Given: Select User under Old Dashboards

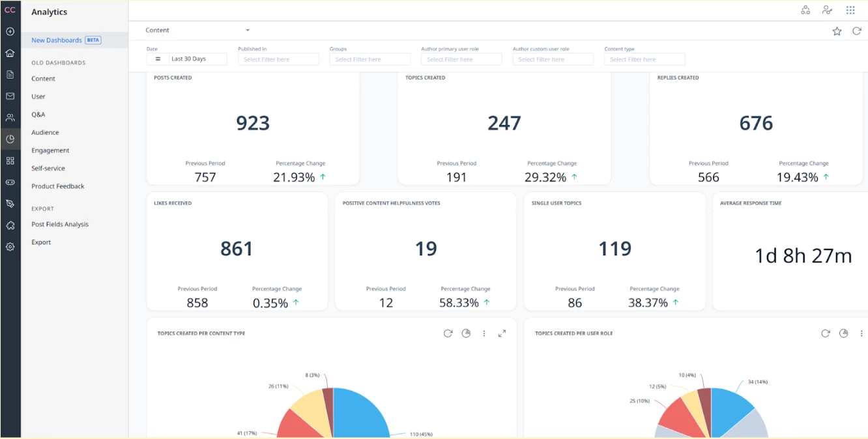Looking at the screenshot, I should click(38, 96).
